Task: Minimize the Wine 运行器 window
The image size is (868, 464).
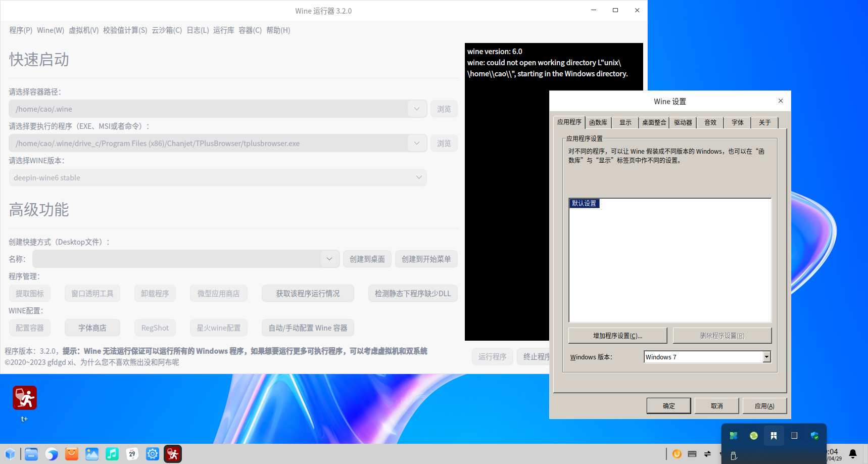Action: [x=594, y=10]
